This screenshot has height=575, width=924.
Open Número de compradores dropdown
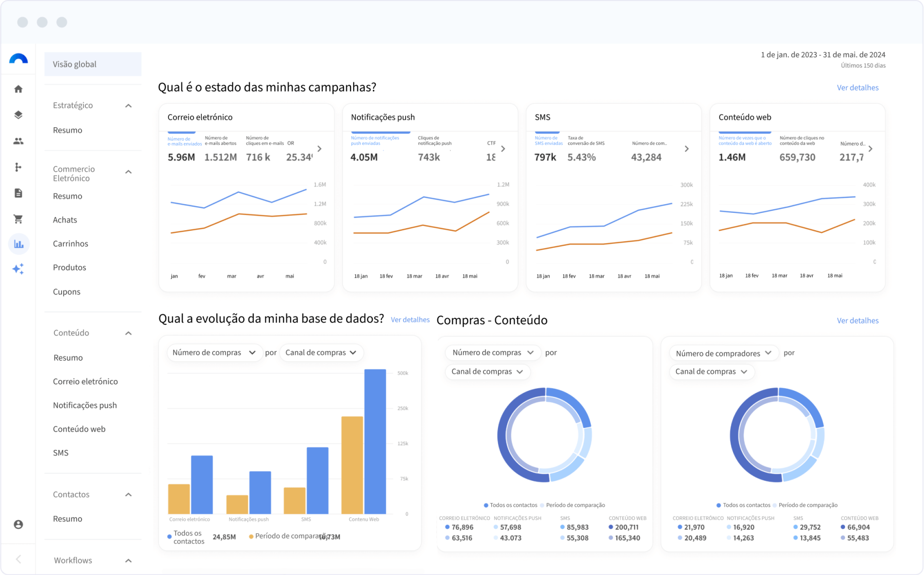(x=723, y=353)
